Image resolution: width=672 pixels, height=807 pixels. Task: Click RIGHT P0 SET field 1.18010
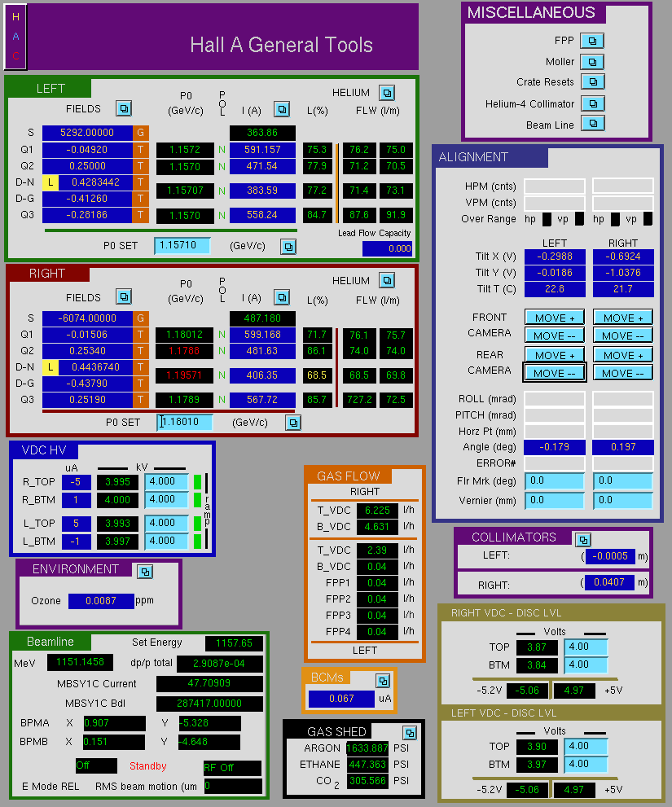point(185,422)
